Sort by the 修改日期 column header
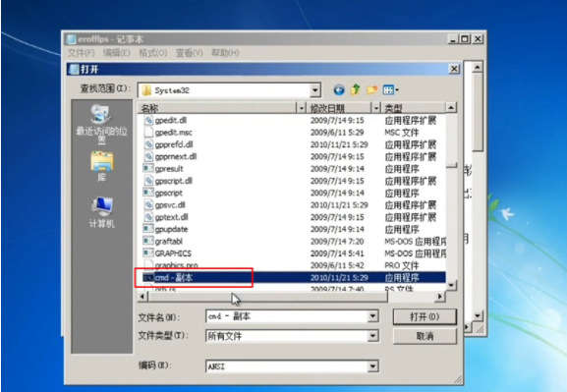 coord(339,108)
